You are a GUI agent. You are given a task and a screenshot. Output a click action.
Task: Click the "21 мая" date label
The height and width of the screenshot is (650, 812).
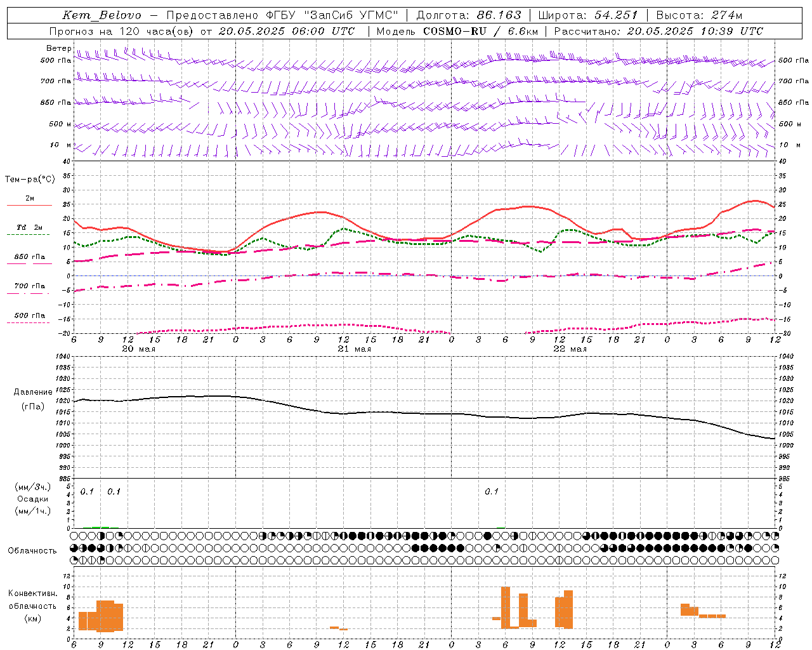(354, 348)
